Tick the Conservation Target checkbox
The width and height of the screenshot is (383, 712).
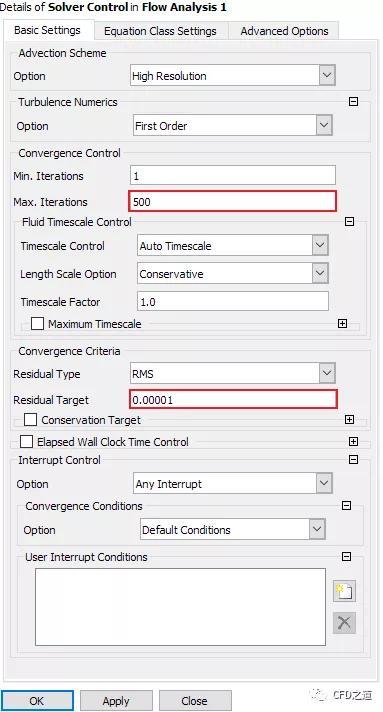pyautogui.click(x=30, y=420)
